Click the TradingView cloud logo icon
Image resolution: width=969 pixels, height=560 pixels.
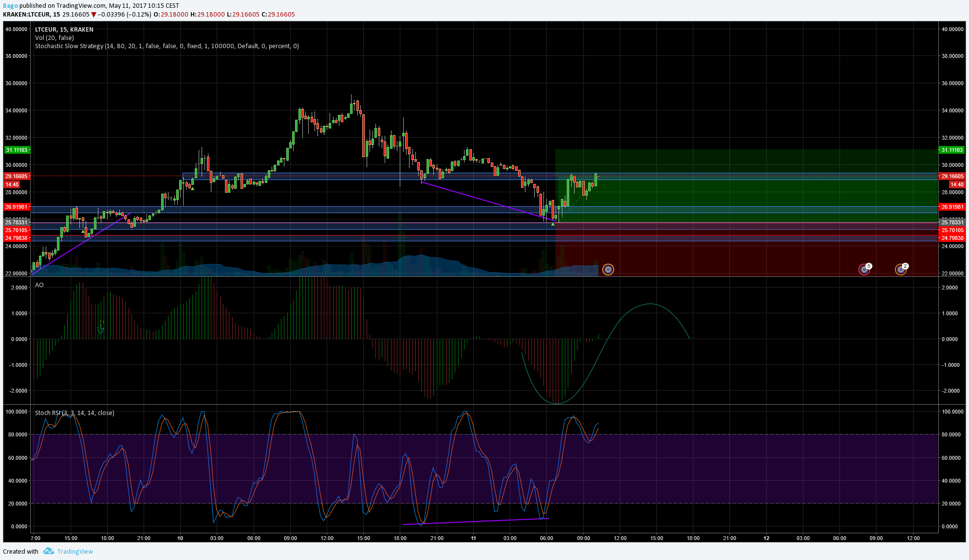pos(48,551)
